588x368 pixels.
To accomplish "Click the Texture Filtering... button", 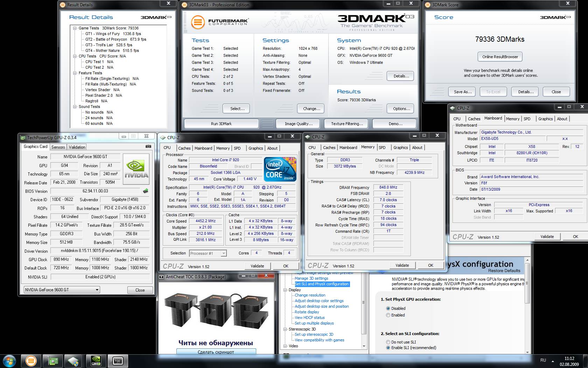I will click(347, 124).
